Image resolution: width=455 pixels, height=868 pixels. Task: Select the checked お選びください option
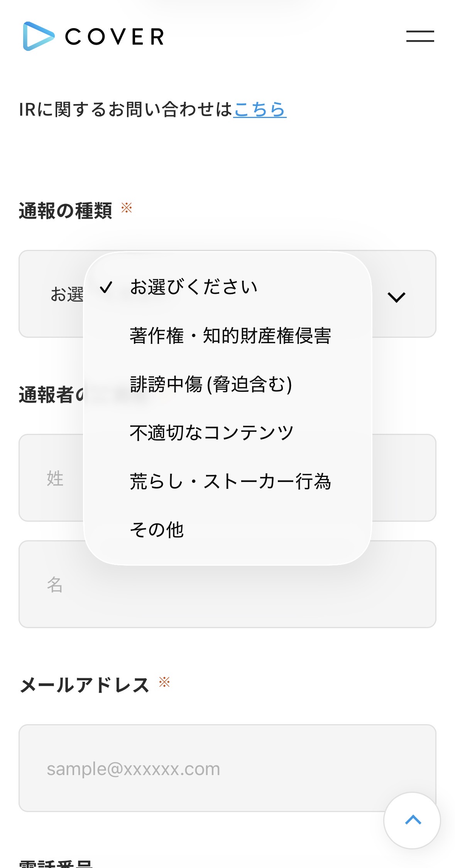pos(193,287)
